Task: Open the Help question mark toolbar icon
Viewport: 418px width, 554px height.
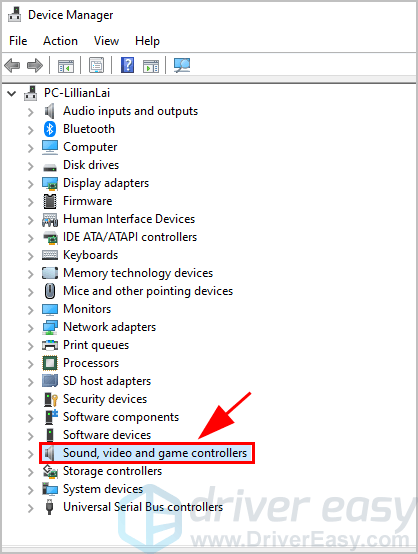Action: (x=127, y=65)
